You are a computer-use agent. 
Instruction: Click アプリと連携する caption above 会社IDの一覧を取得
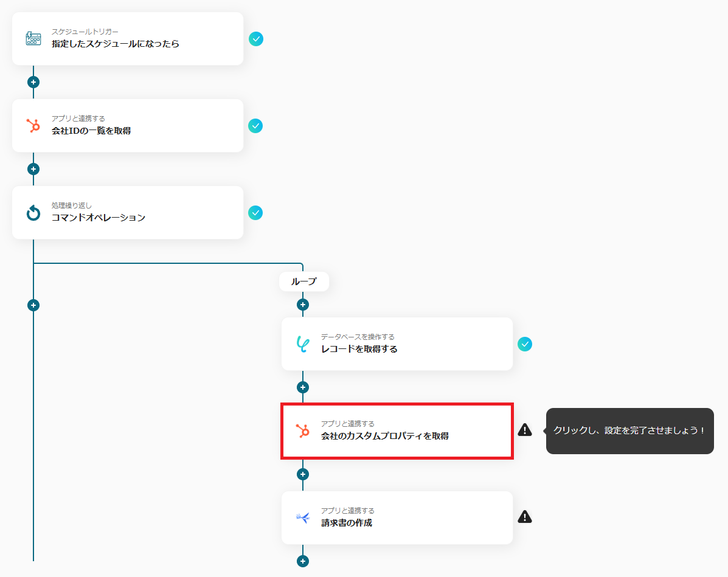(x=78, y=119)
